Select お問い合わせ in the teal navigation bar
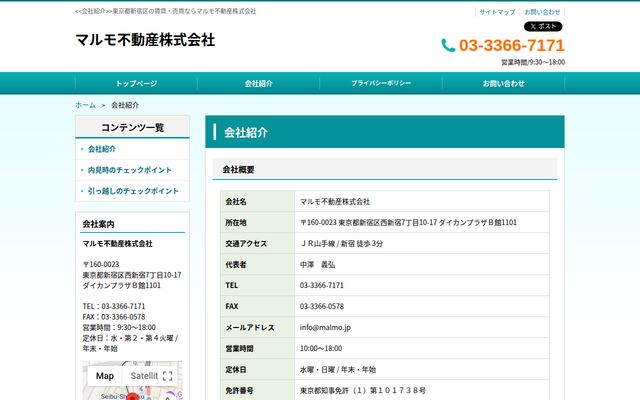This screenshot has height=400, width=640. (503, 83)
